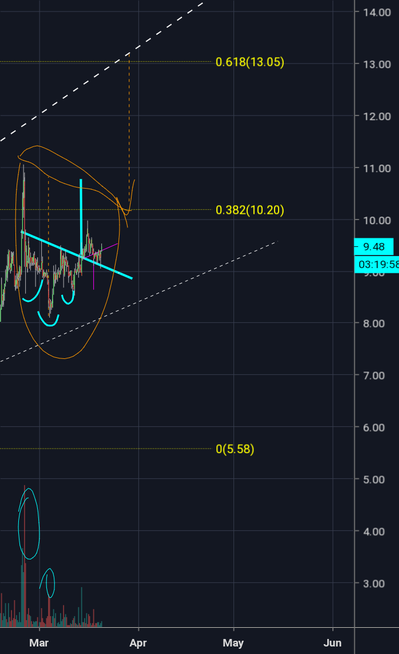399x654 pixels.
Task: Select the May date on time axis
Action: pyautogui.click(x=233, y=643)
